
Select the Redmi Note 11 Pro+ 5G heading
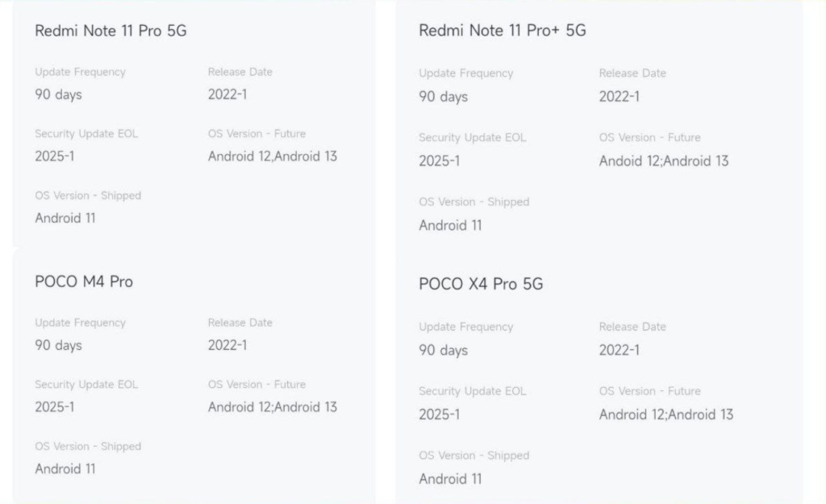pos(502,31)
